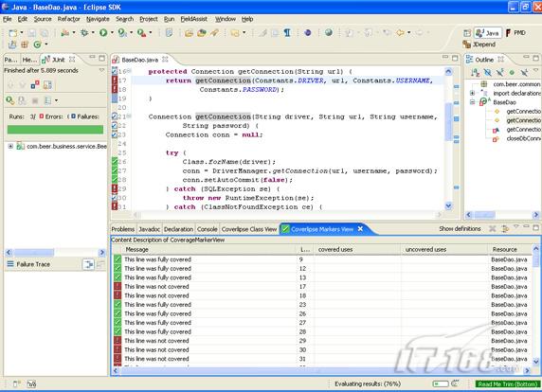The width and height of the screenshot is (542, 392).
Task: Click the Read Me Trim (Bottom) button
Action: coord(508,384)
